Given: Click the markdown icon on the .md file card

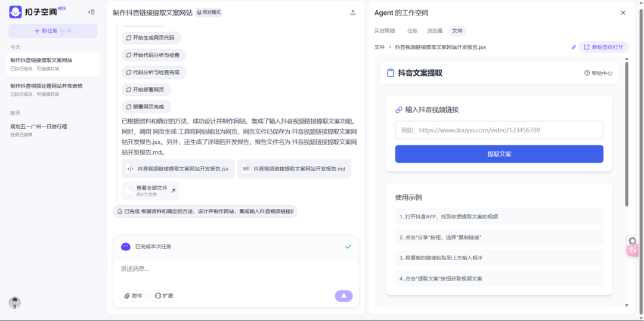Looking at the screenshot, I should [x=246, y=168].
